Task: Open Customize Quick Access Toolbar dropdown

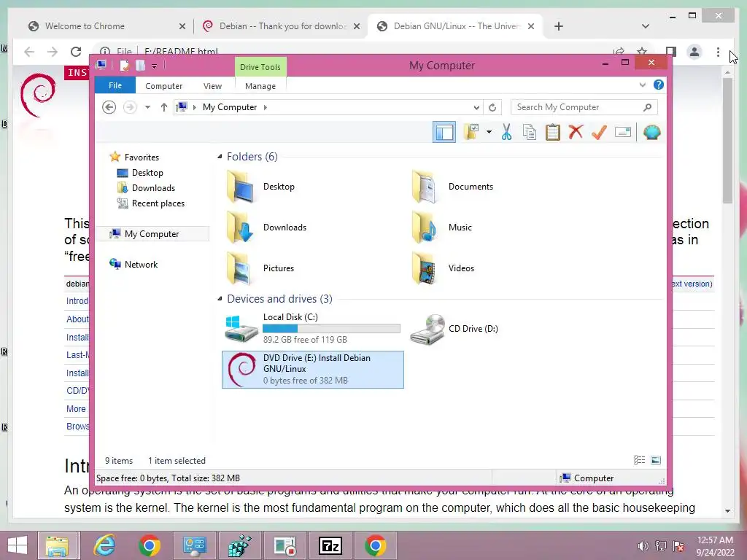Action: pyautogui.click(x=155, y=66)
